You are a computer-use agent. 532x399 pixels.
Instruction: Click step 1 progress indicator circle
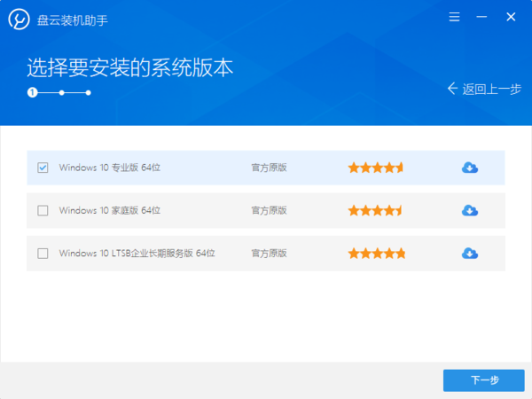tap(32, 92)
